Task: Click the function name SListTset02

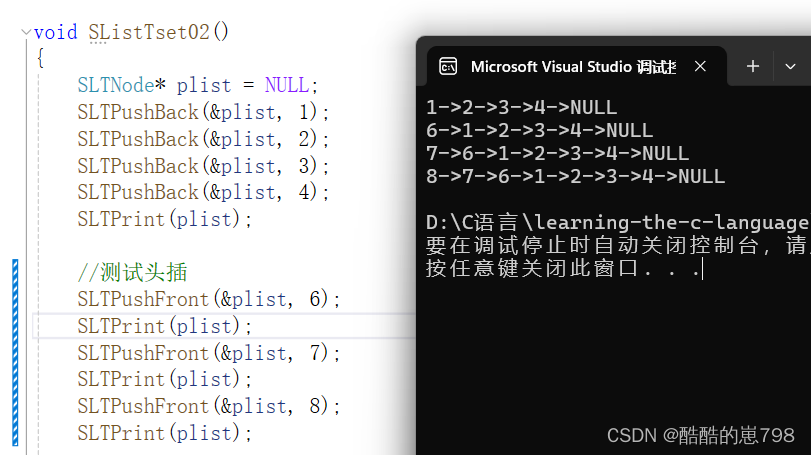Action: (149, 33)
